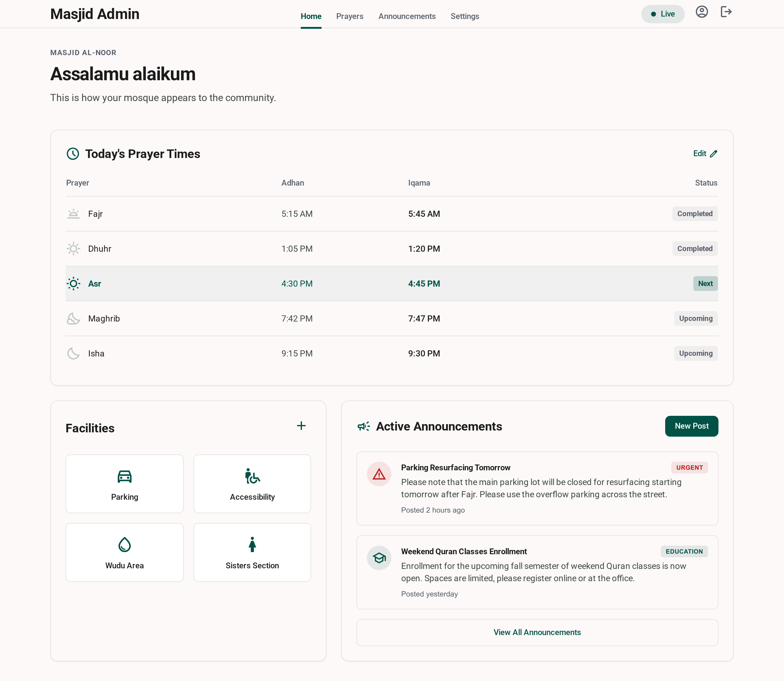This screenshot has width=784, height=681.
Task: Click the Dhuhr sun icon
Action: pos(73,249)
